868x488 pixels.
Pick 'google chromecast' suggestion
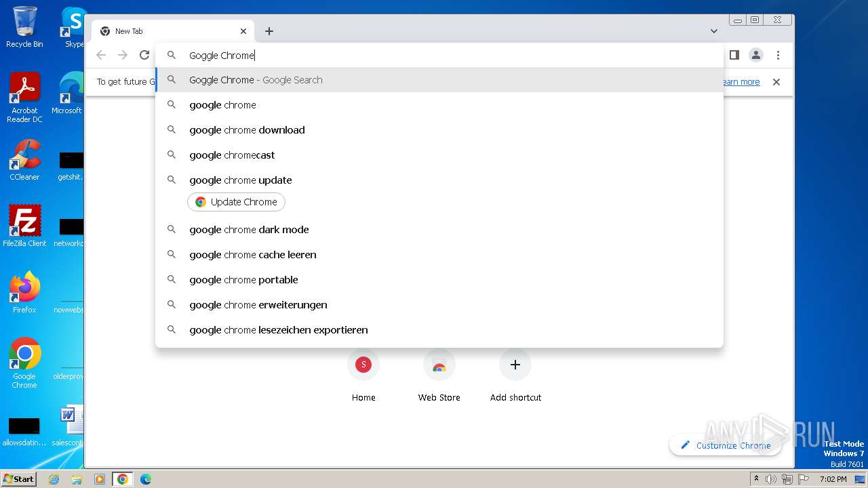tap(439, 155)
